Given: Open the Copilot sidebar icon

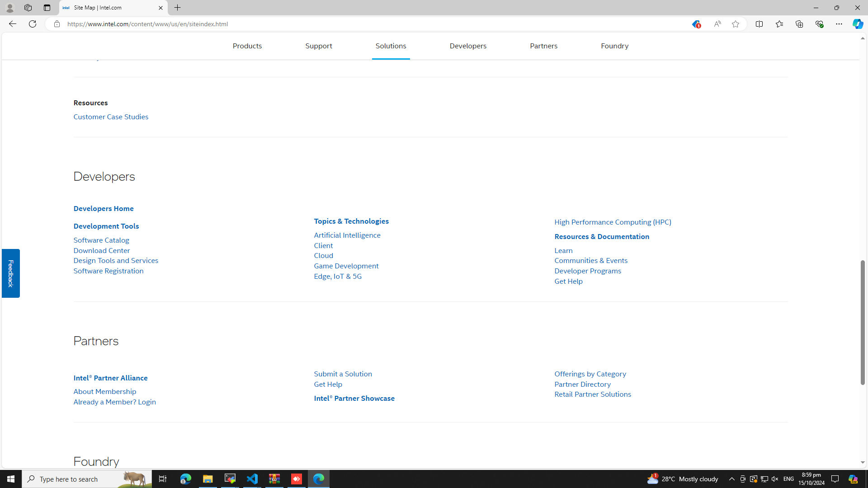Looking at the screenshot, I should coord(857,24).
